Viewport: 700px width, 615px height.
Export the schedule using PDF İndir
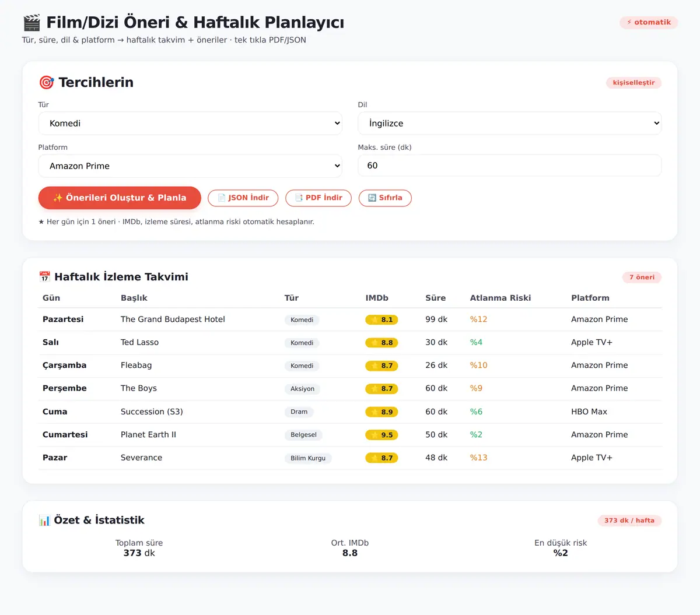[x=318, y=198]
